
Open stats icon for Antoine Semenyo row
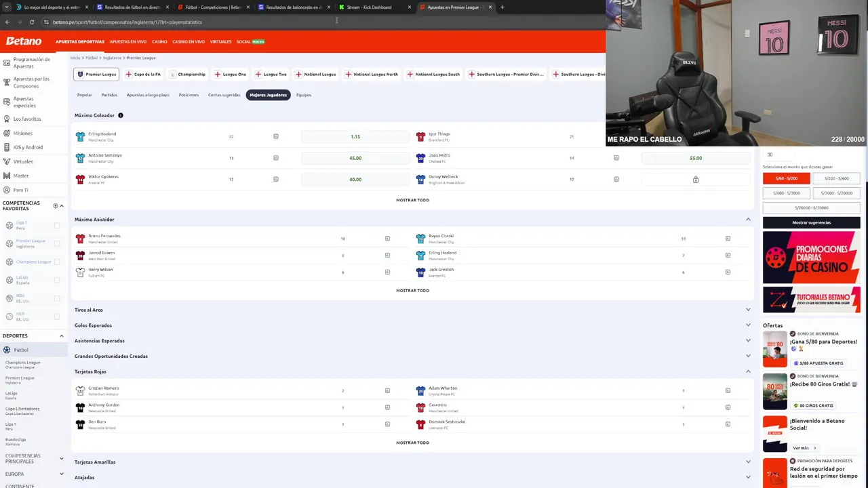click(276, 158)
